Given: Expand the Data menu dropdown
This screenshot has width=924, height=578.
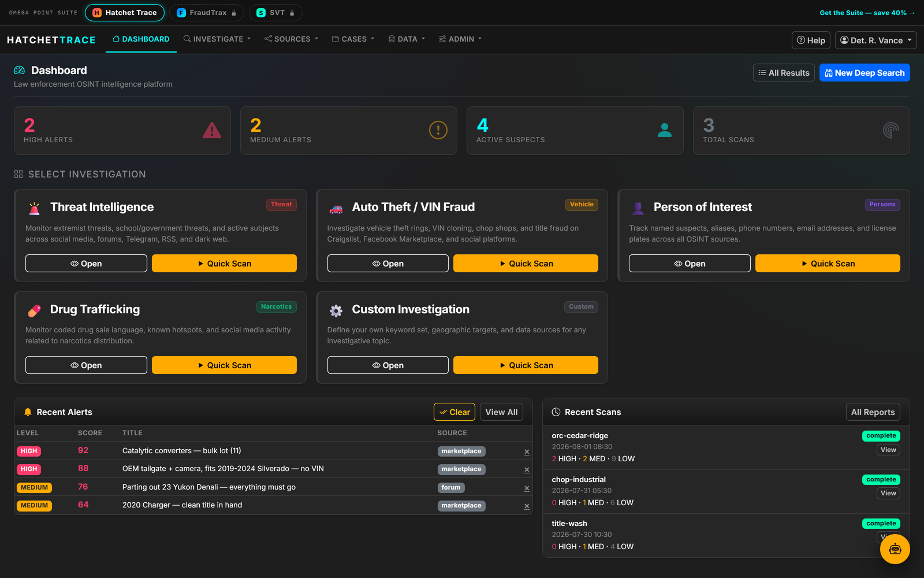Looking at the screenshot, I should (x=407, y=39).
